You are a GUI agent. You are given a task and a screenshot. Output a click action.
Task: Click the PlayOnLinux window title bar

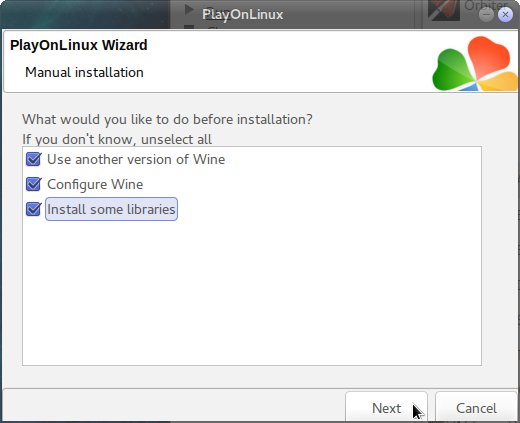coord(243,15)
